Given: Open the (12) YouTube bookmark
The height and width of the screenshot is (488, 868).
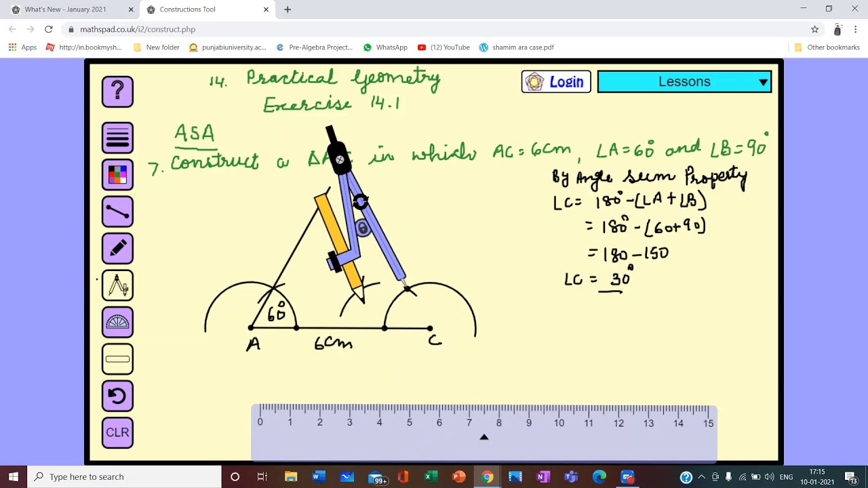Looking at the screenshot, I should (x=443, y=47).
